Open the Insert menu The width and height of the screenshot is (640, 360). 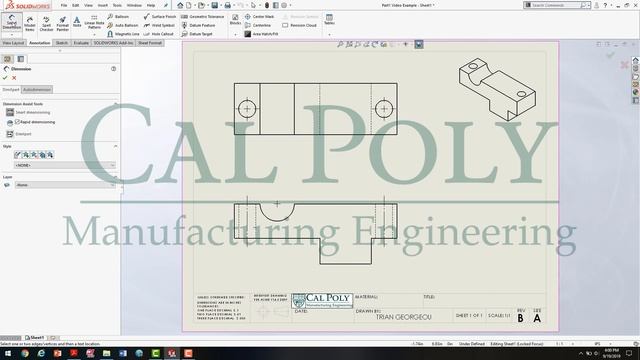[x=102, y=5]
